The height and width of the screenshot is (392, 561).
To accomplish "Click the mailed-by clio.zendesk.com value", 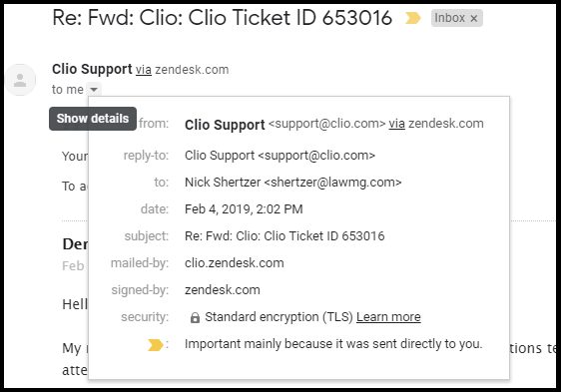I will click(x=235, y=263).
